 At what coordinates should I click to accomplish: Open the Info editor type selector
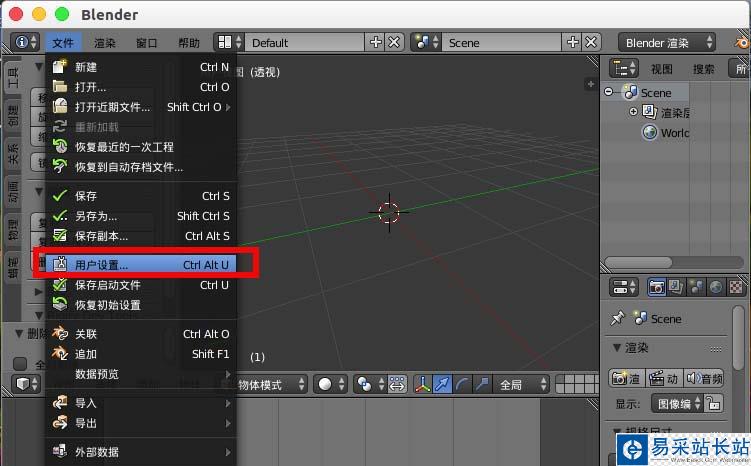click(x=24, y=42)
